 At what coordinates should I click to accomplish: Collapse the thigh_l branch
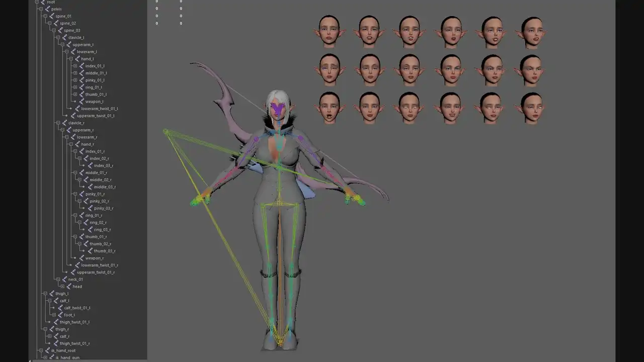point(45,294)
